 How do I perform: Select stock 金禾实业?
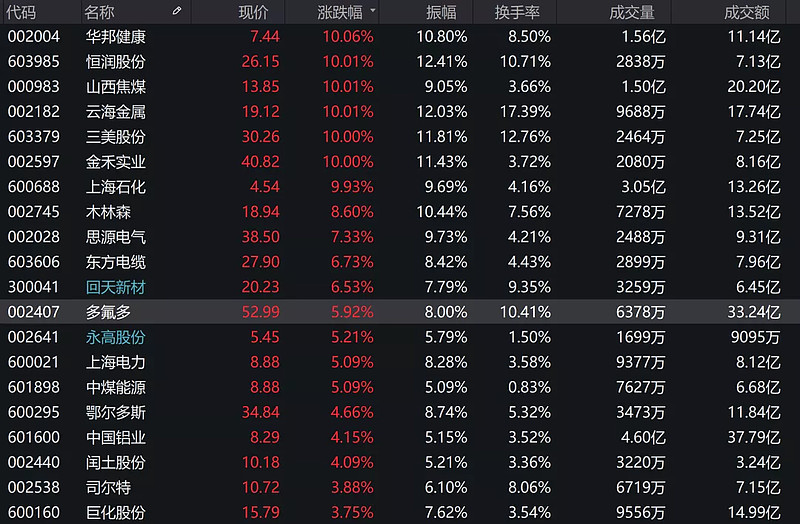coord(115,162)
